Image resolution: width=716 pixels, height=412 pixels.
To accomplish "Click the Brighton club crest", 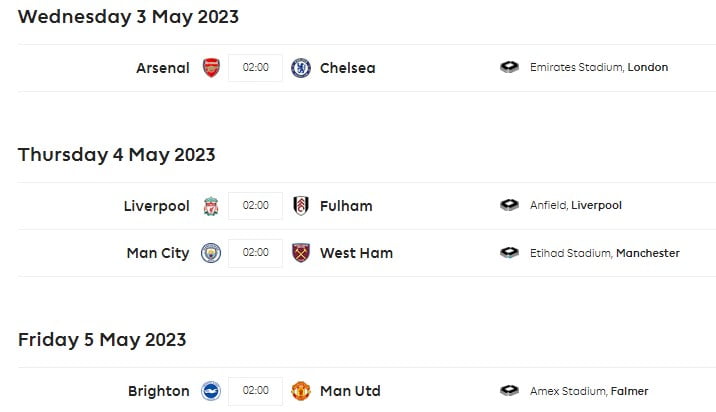I will tap(210, 391).
